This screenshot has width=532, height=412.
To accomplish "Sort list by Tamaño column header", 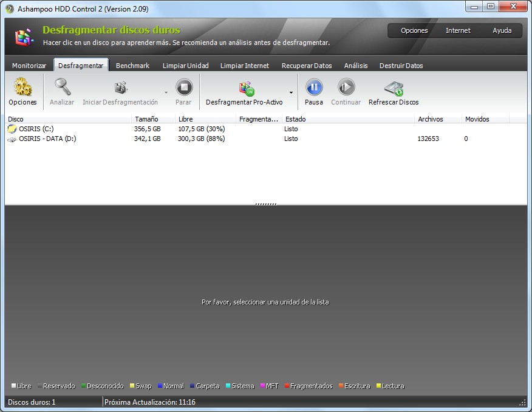I will click(154, 119).
